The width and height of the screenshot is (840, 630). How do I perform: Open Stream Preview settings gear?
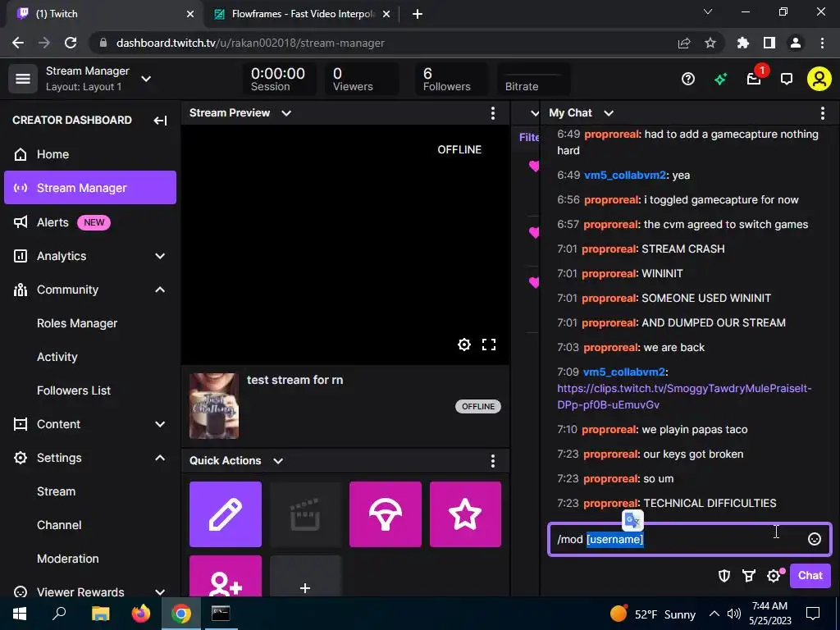click(x=464, y=345)
